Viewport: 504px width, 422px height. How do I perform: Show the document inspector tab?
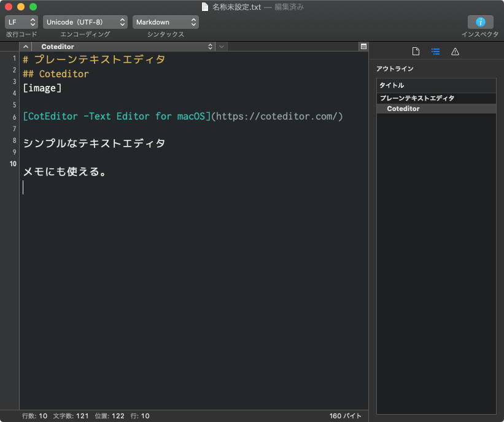[x=416, y=52]
